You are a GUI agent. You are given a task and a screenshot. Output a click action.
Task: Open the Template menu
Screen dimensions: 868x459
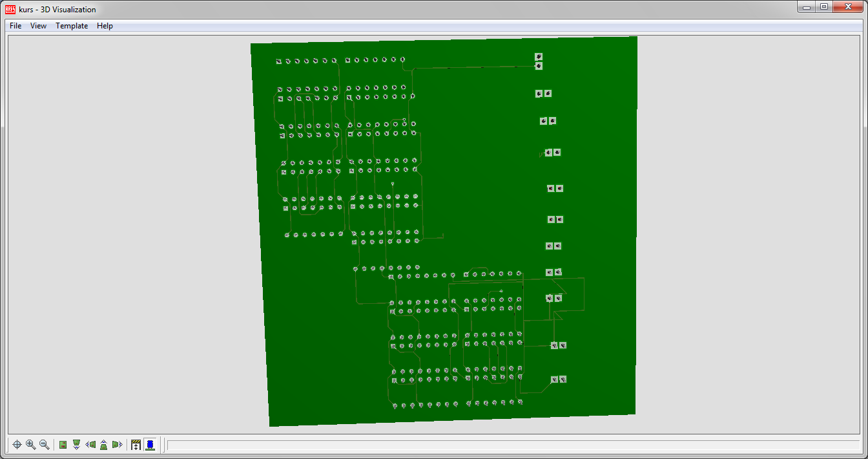pyautogui.click(x=72, y=26)
